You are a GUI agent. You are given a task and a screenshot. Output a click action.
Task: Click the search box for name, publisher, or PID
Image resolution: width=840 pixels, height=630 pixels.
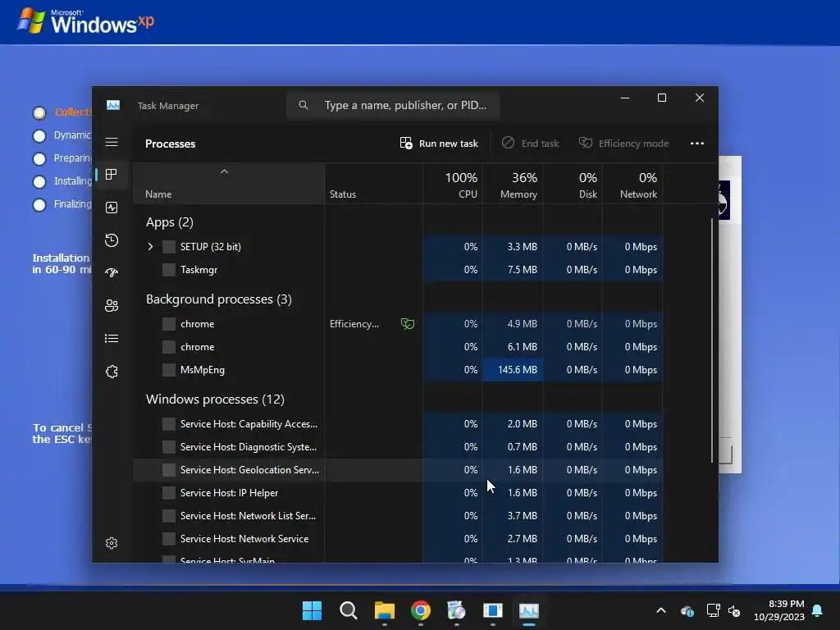393,105
